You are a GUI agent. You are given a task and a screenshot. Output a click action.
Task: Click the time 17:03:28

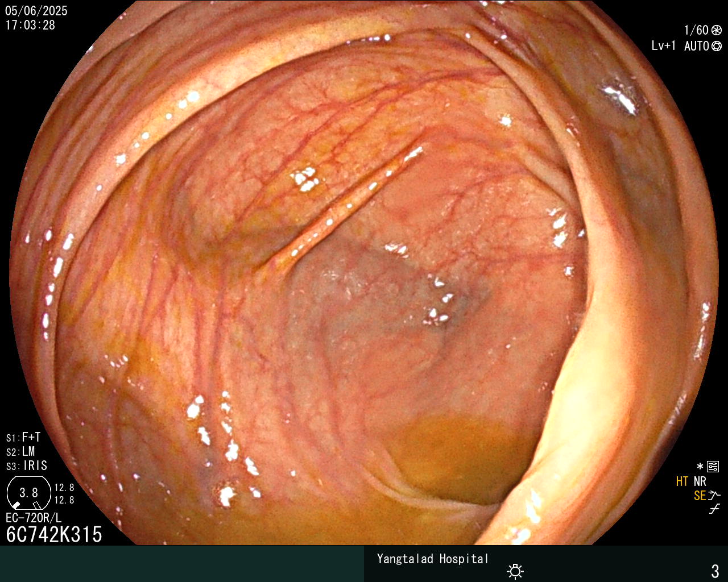(30, 25)
